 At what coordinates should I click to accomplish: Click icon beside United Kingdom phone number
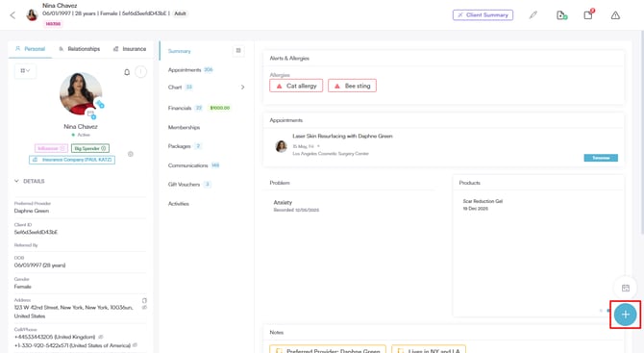pyautogui.click(x=101, y=337)
